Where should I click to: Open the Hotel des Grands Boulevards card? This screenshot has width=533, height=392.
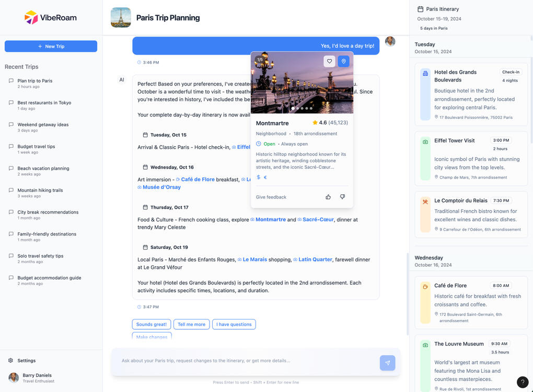click(471, 94)
